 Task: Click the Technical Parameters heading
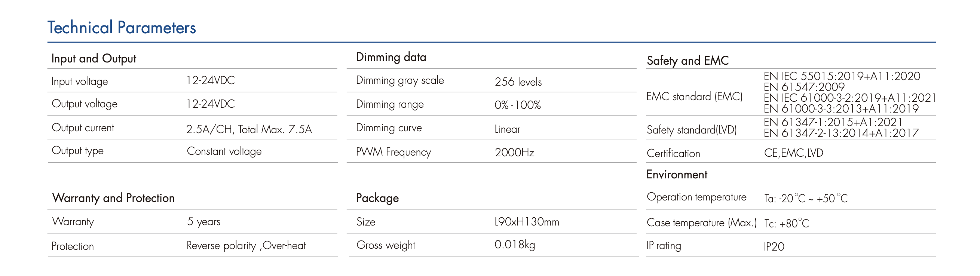(x=121, y=28)
